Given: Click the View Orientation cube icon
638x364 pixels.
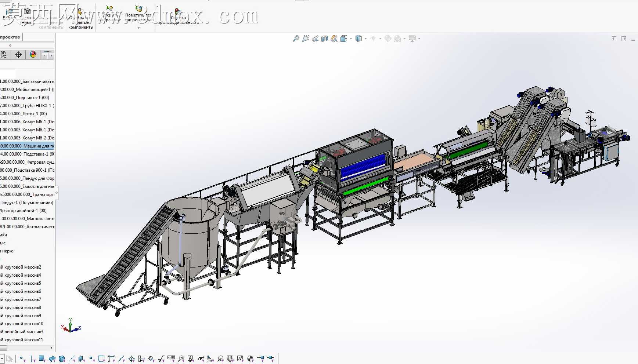Looking at the screenshot, I should pos(344,39).
